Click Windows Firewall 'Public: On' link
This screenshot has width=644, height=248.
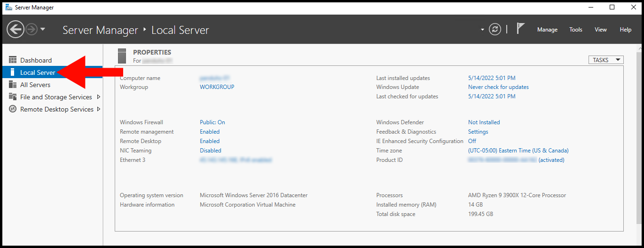click(212, 122)
